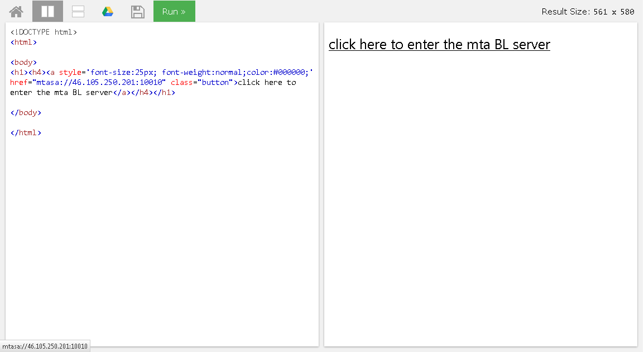Switch to side-by-side editor layout
Screen dimensions: 644x352
pyautogui.click(x=47, y=11)
